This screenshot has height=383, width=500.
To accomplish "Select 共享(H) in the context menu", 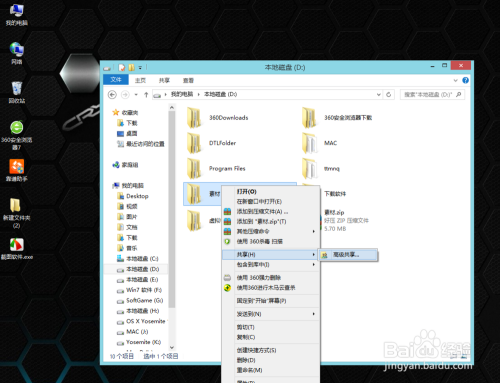I will (x=270, y=255).
